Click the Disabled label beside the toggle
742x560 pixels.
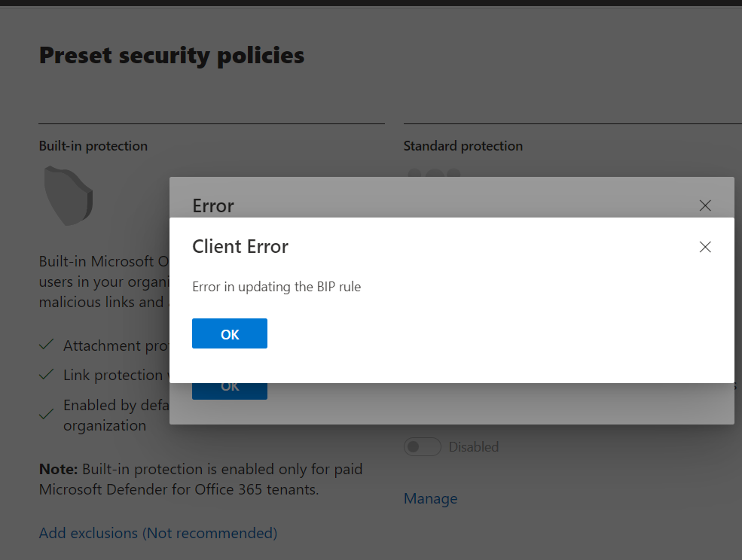pos(474,447)
